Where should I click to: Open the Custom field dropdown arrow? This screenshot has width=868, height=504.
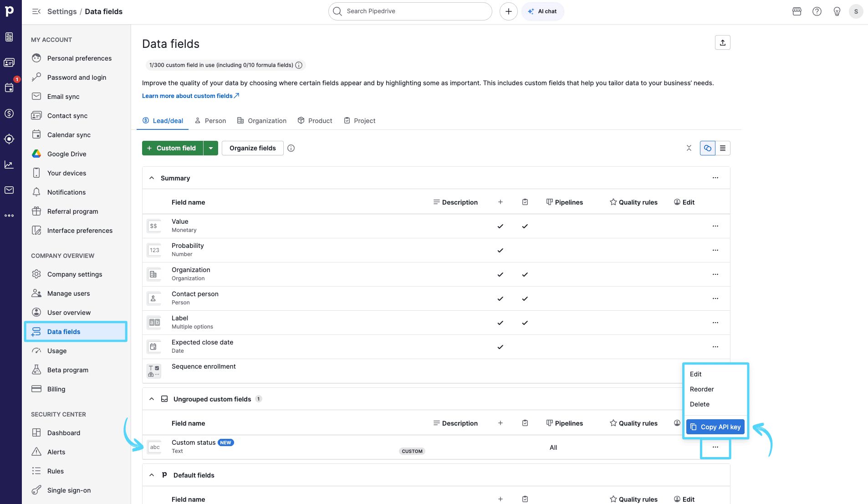pos(211,148)
